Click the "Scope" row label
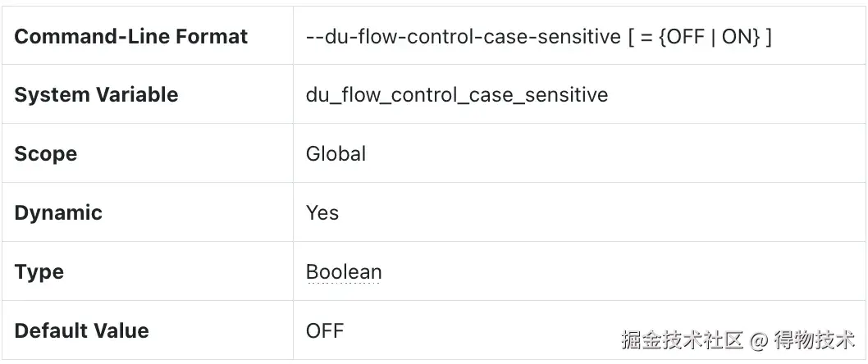This screenshot has height=364, width=868. click(x=46, y=154)
